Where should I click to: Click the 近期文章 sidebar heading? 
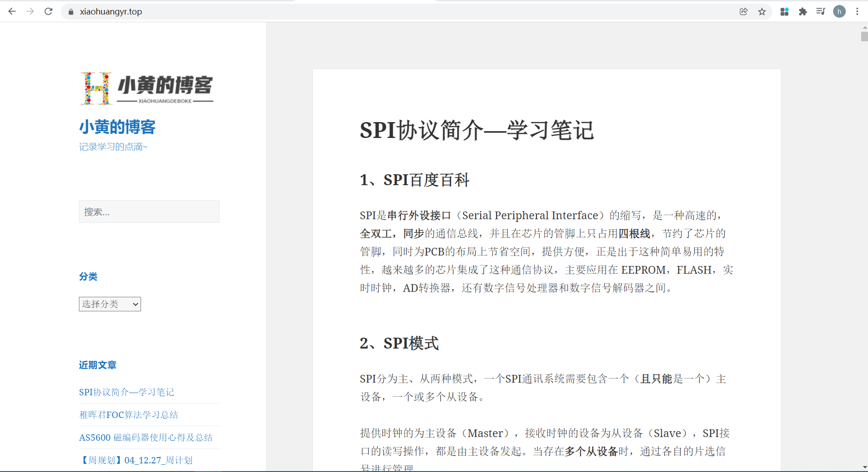[98, 365]
